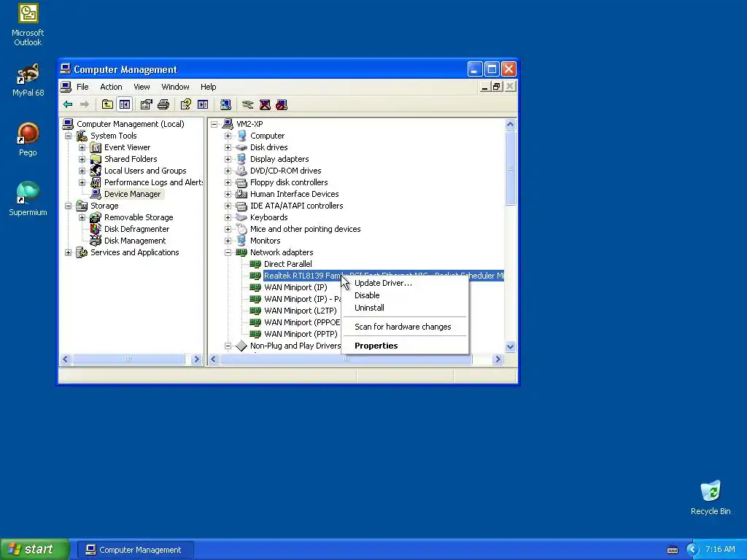Image resolution: width=747 pixels, height=560 pixels.
Task: Click the device list horizontal scrollbar right arrow
Action: pyautogui.click(x=498, y=359)
